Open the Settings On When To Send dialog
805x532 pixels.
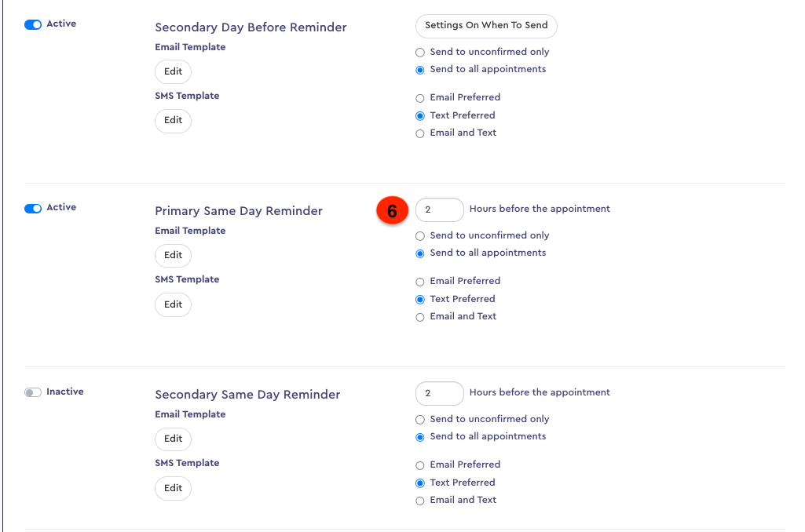point(485,26)
